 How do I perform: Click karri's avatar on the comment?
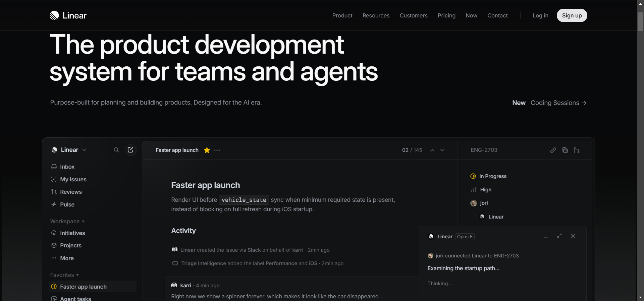[174, 285]
